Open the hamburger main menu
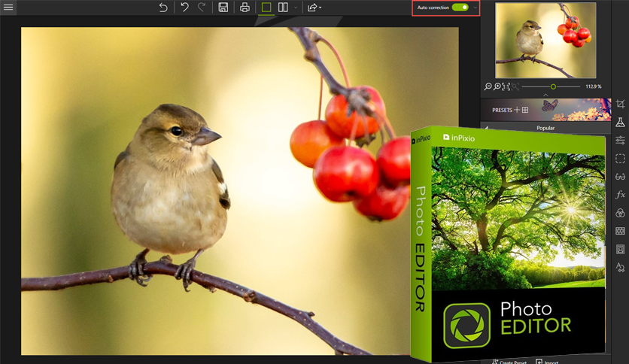Image resolution: width=629 pixels, height=364 pixels. tap(8, 8)
